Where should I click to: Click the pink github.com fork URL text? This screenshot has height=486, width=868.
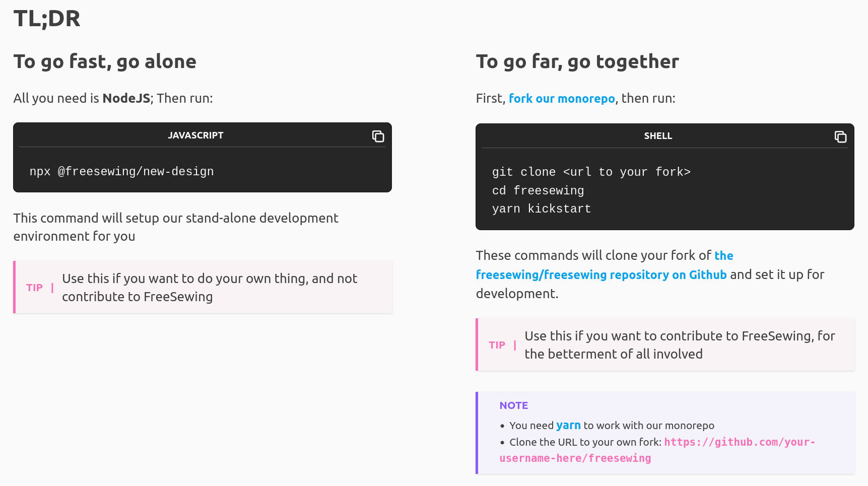(657, 450)
